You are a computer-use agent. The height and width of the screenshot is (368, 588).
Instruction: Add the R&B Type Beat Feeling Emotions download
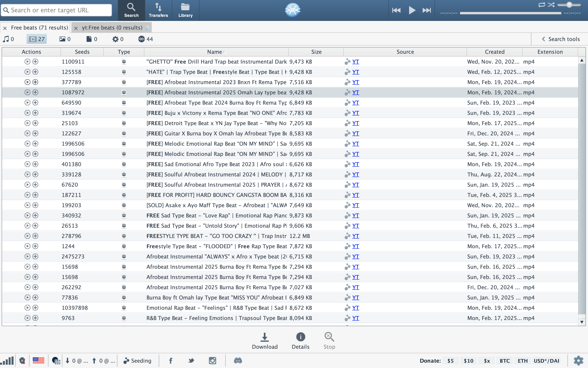tap(35, 318)
